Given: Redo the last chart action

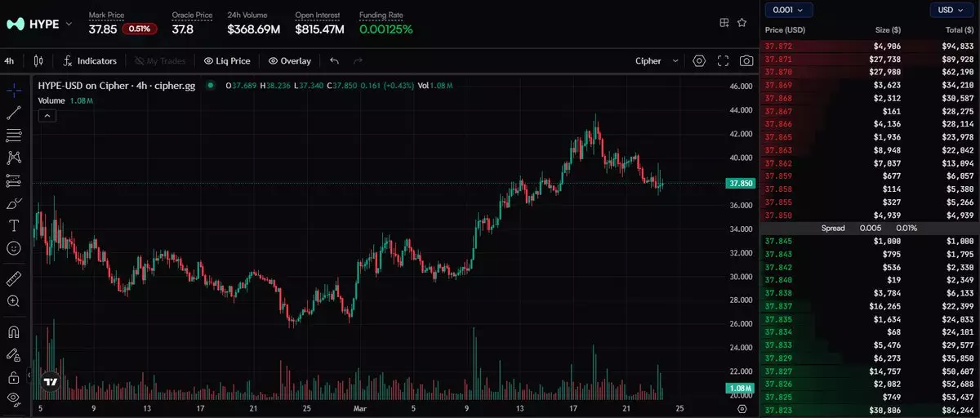Looking at the screenshot, I should coord(358,60).
